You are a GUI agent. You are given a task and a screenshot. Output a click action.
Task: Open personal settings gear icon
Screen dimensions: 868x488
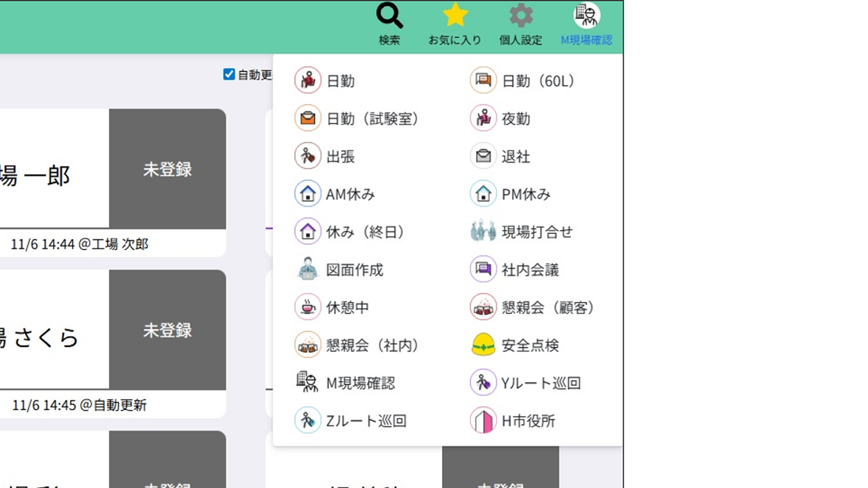pyautogui.click(x=521, y=15)
